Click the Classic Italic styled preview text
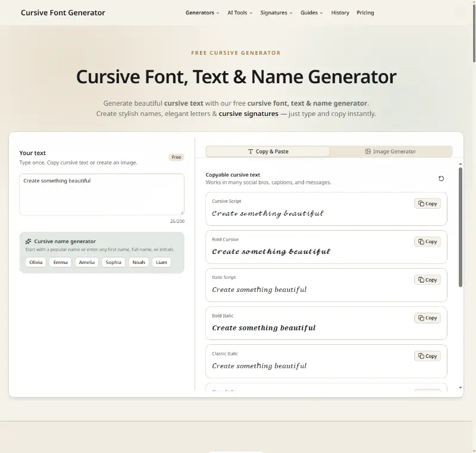Screen dimensions: 476x453 tap(259, 366)
